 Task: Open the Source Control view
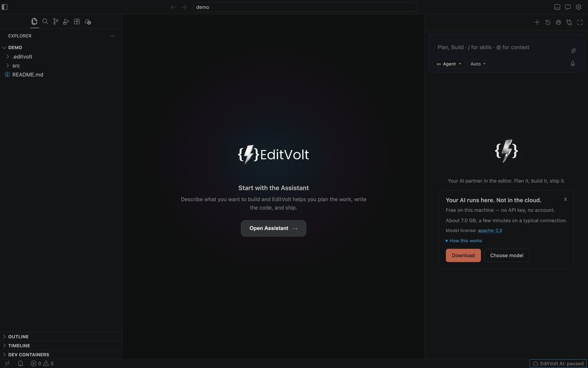(x=55, y=21)
